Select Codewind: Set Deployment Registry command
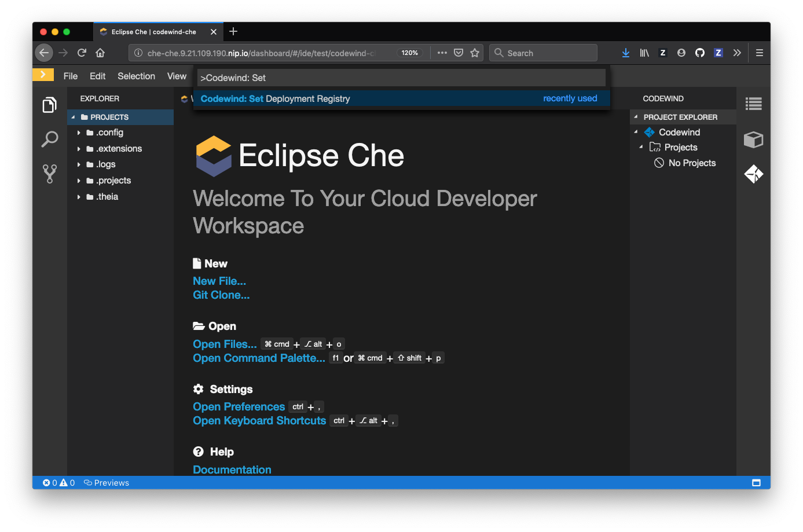The image size is (803, 532). (x=401, y=98)
